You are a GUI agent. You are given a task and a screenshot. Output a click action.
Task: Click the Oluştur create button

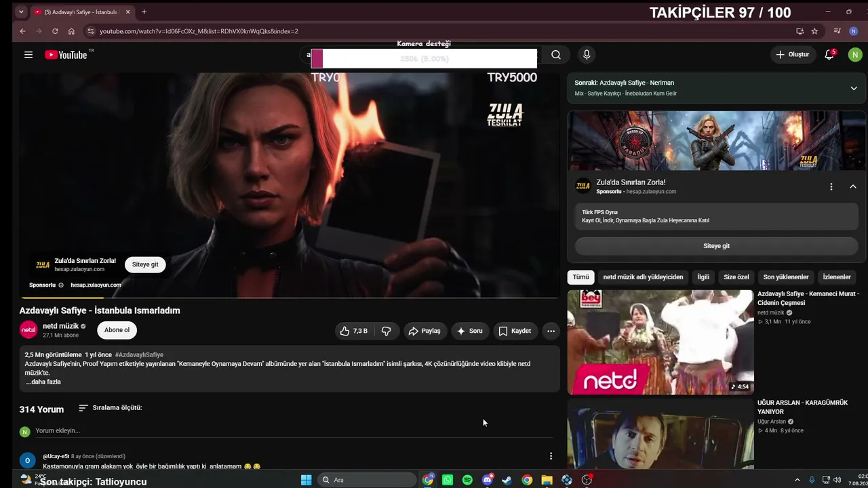coord(793,55)
